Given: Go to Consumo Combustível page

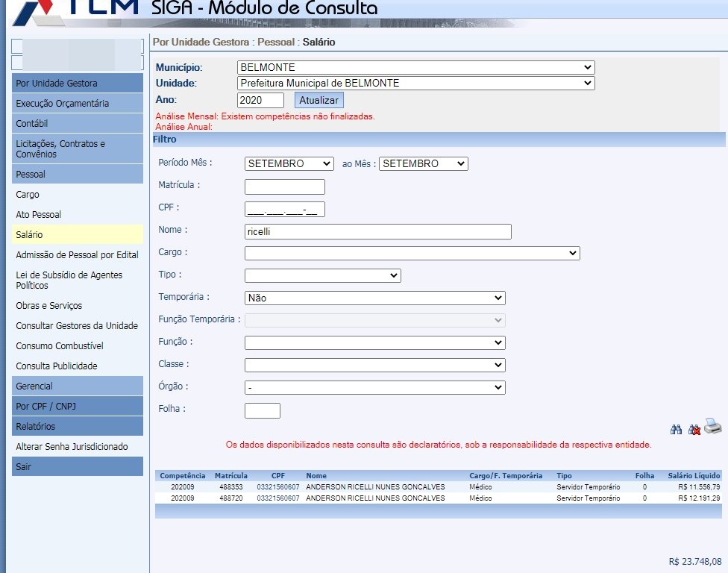Looking at the screenshot, I should [60, 346].
